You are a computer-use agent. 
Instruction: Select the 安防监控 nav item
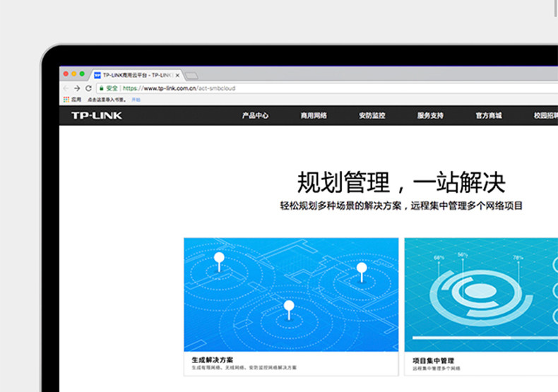372,116
